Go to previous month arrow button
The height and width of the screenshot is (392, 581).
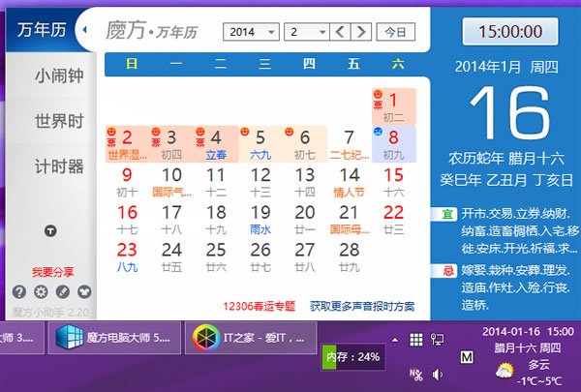pyautogui.click(x=340, y=32)
